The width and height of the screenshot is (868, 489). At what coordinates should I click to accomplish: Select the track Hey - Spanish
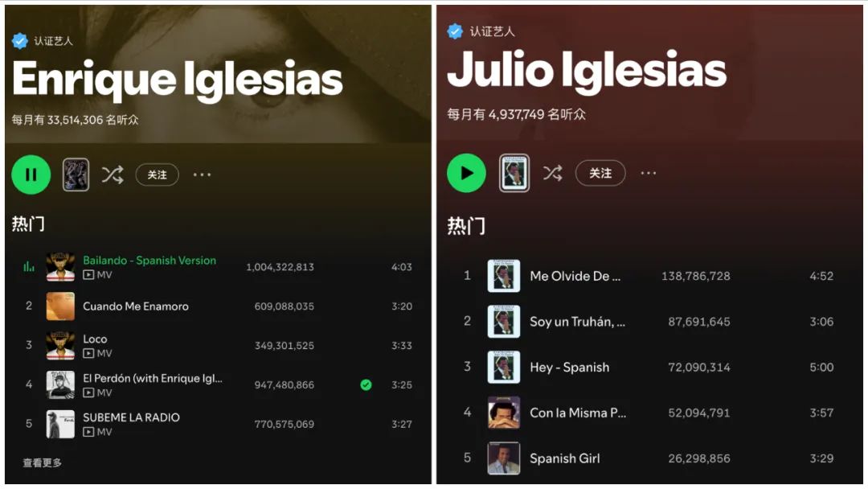pos(569,368)
